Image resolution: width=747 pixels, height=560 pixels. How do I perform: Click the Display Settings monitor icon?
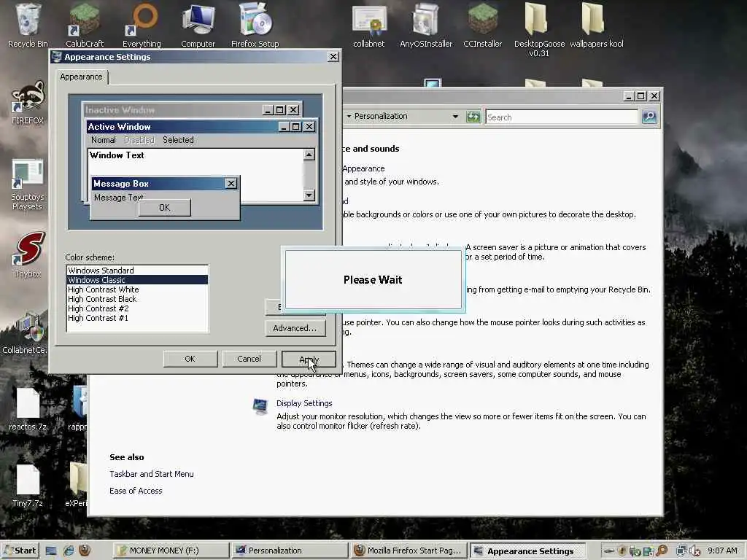click(260, 407)
